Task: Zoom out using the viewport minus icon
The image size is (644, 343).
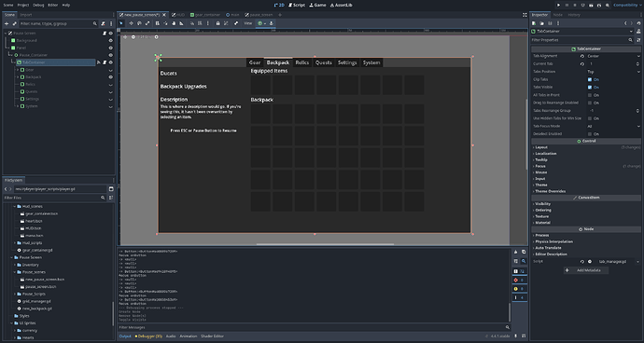Action: click(133, 37)
